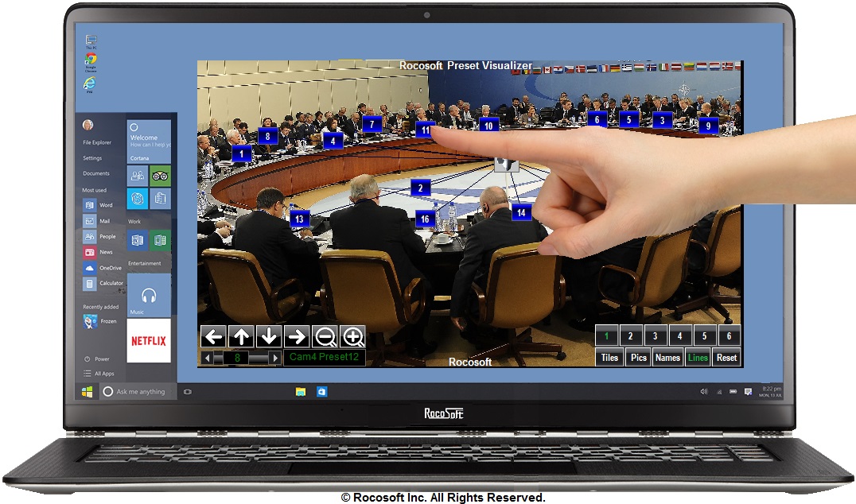The height and width of the screenshot is (504, 856).
Task: Click the Reset button
Action: point(726,357)
